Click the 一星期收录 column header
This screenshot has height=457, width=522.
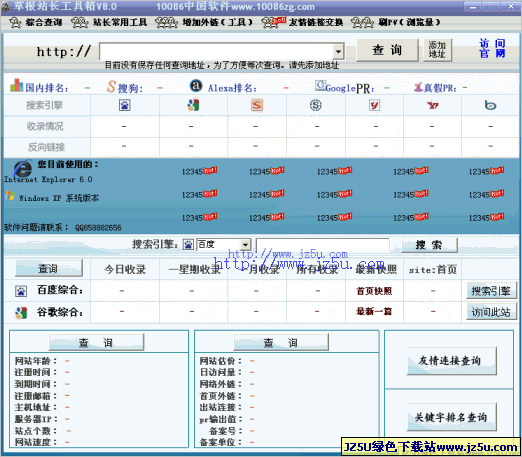click(195, 269)
